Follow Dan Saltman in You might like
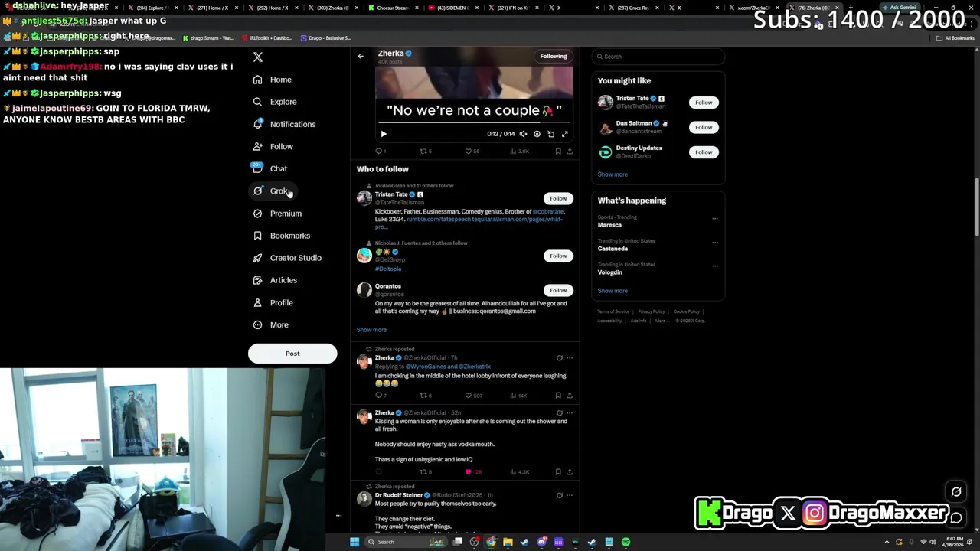 (x=704, y=127)
